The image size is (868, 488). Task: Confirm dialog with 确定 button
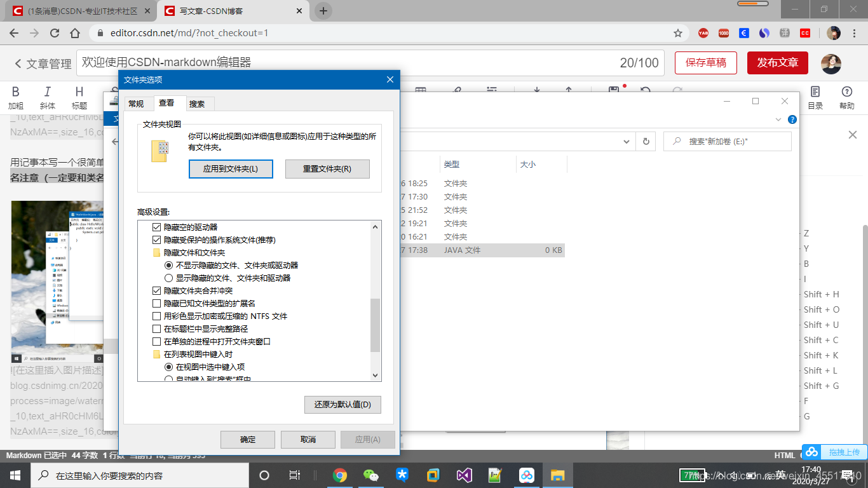[x=248, y=440]
